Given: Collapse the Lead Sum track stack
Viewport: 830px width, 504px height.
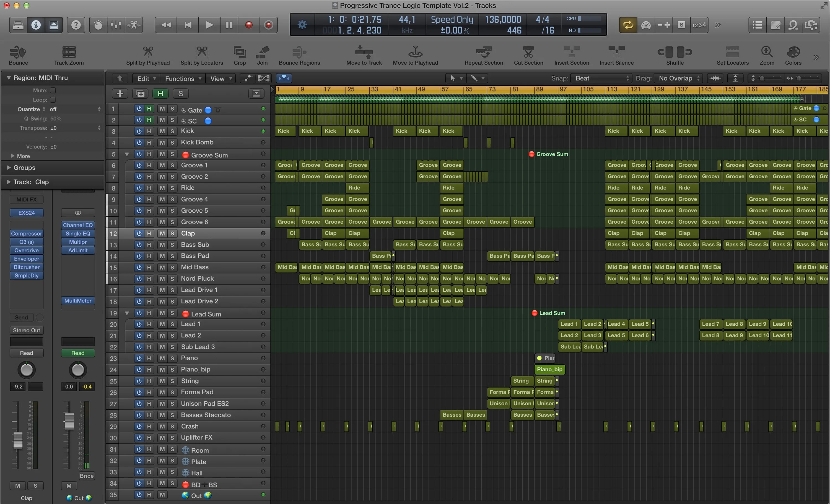Looking at the screenshot, I should pyautogui.click(x=127, y=313).
